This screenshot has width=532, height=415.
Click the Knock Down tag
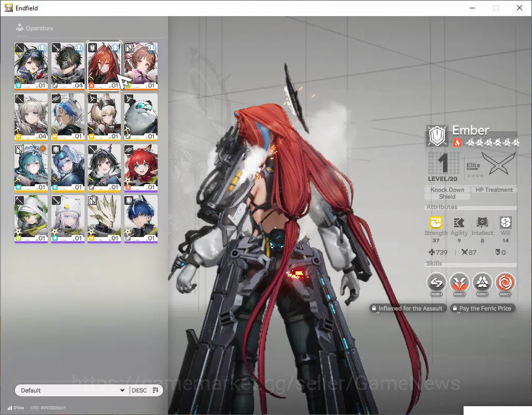(447, 190)
